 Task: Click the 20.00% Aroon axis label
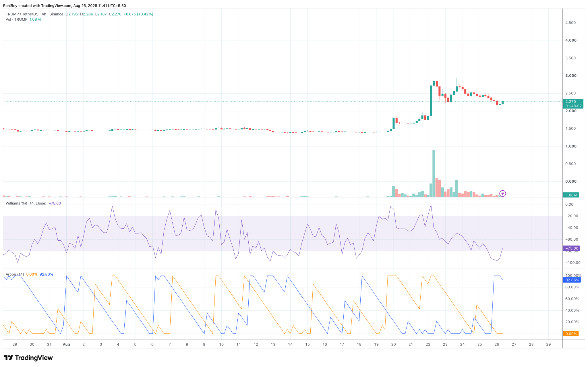click(572, 322)
